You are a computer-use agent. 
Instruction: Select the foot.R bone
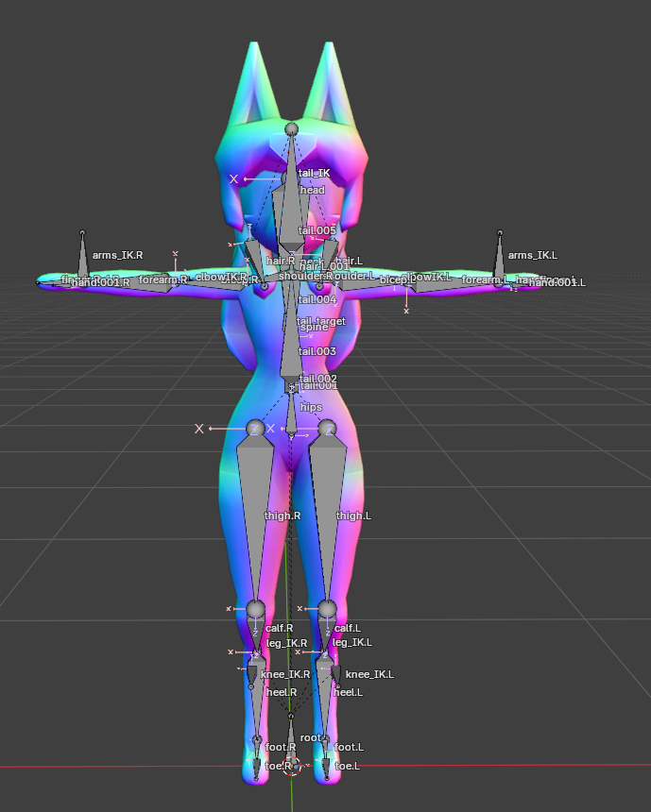pos(257,747)
